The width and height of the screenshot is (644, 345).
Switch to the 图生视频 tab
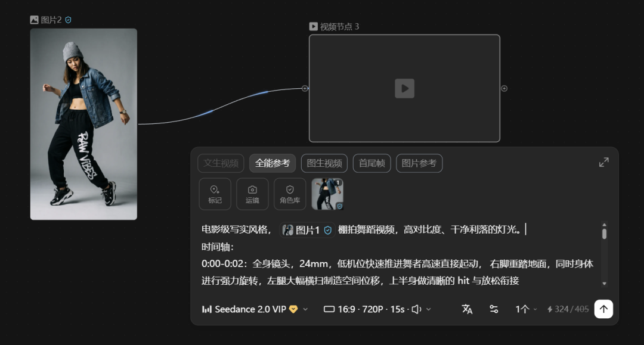(324, 163)
